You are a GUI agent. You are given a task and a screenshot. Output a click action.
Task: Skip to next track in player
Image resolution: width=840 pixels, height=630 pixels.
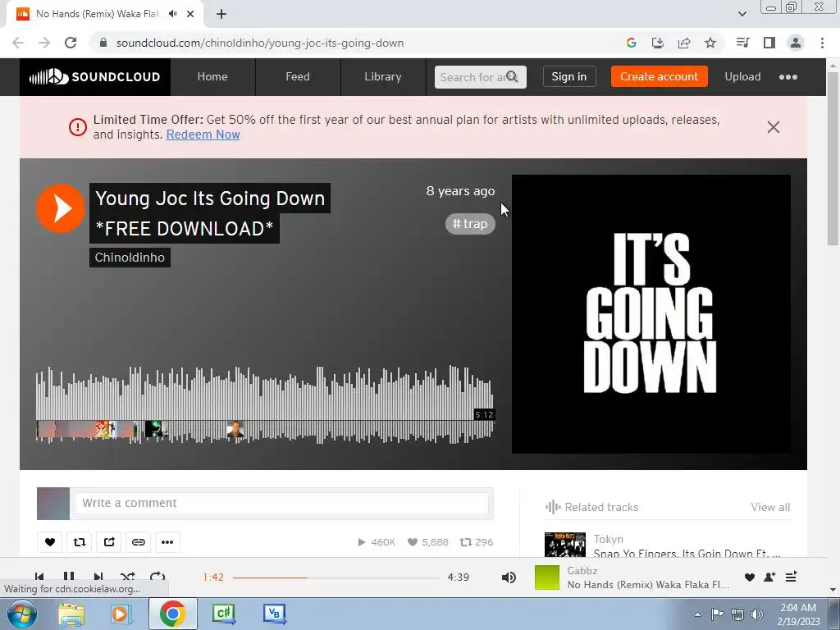pyautogui.click(x=98, y=577)
